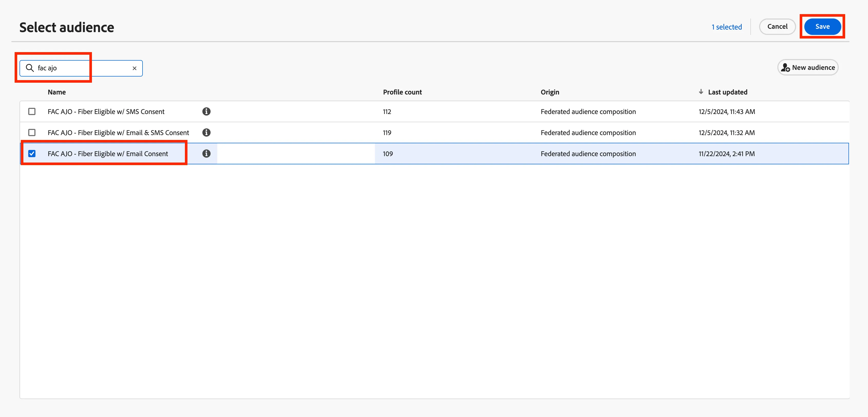The image size is (868, 417).
Task: Select 'FAC AJO - Fiber Eligible w/ Email Consent' name
Action: click(108, 154)
